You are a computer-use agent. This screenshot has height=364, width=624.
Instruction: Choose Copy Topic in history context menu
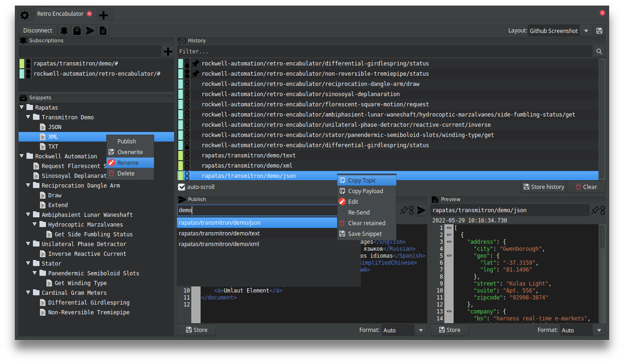click(x=367, y=180)
